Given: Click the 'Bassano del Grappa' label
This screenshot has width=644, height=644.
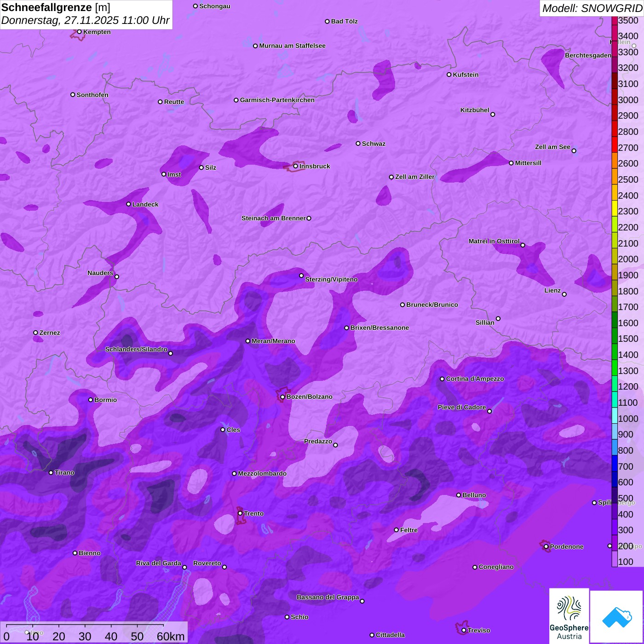Looking at the screenshot, I should tap(328, 597).
